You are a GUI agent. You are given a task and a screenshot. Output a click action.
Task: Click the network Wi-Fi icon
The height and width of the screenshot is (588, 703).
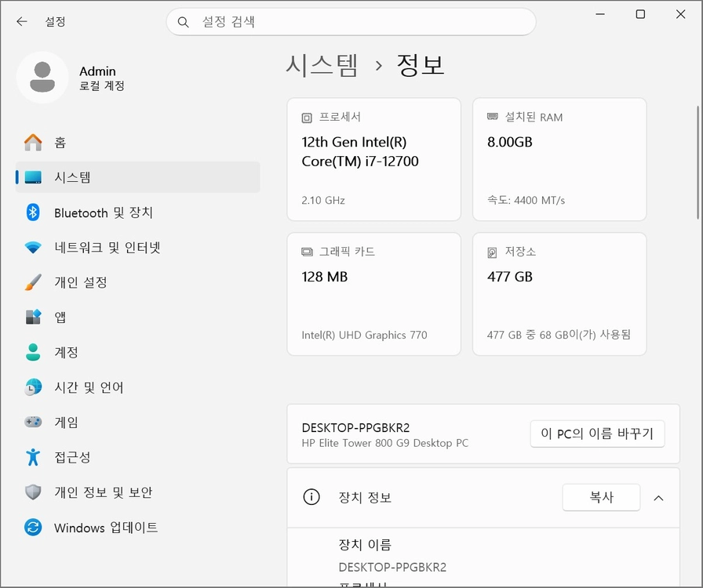[x=33, y=247]
